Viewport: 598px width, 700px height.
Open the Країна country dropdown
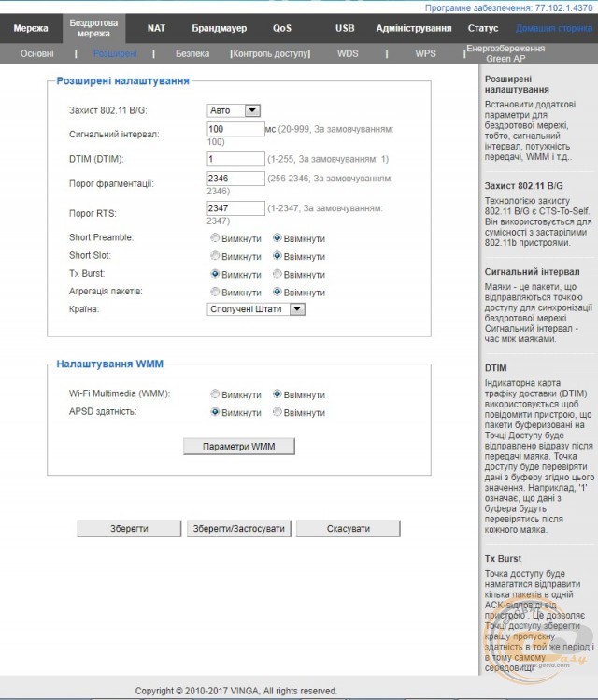click(256, 308)
